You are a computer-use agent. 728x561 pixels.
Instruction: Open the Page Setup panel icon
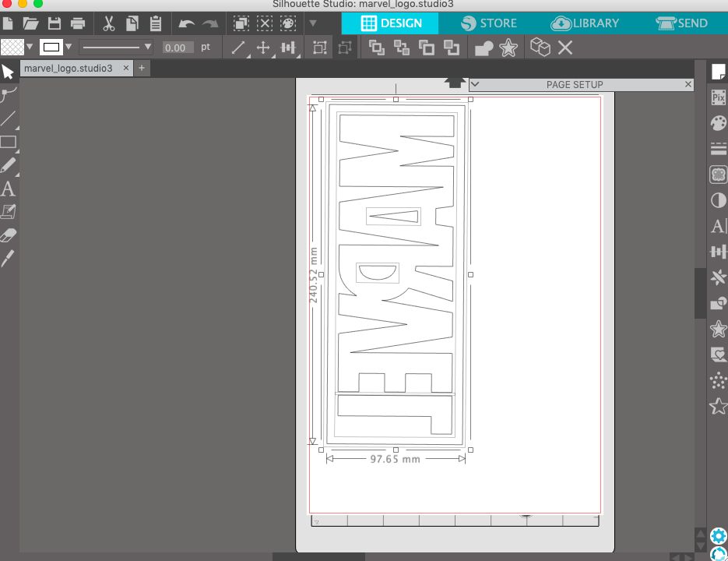(x=718, y=72)
